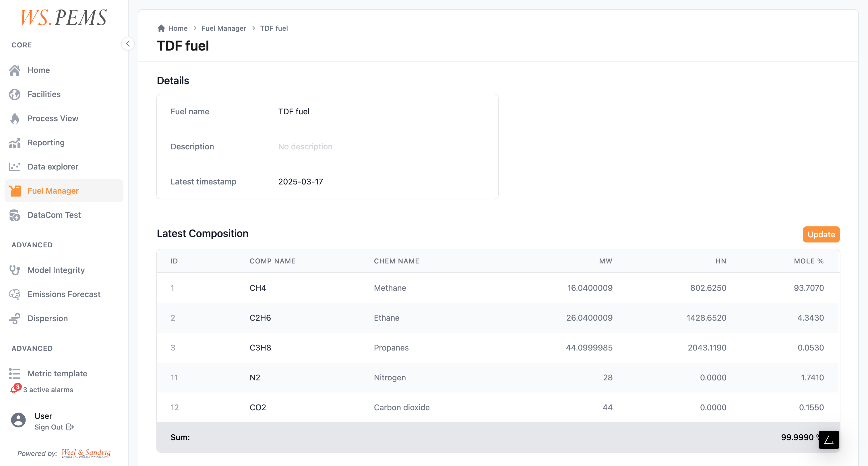Click the Dispersion wind icon

(15, 318)
